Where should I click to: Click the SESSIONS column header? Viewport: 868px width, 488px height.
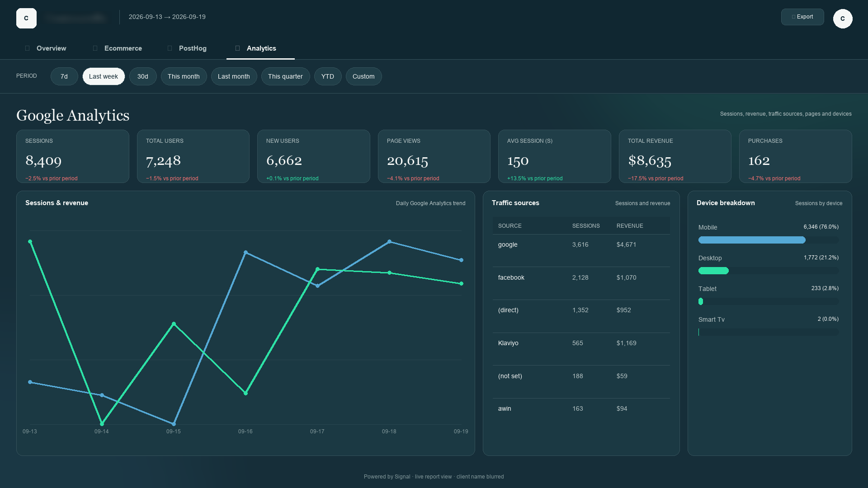(586, 226)
